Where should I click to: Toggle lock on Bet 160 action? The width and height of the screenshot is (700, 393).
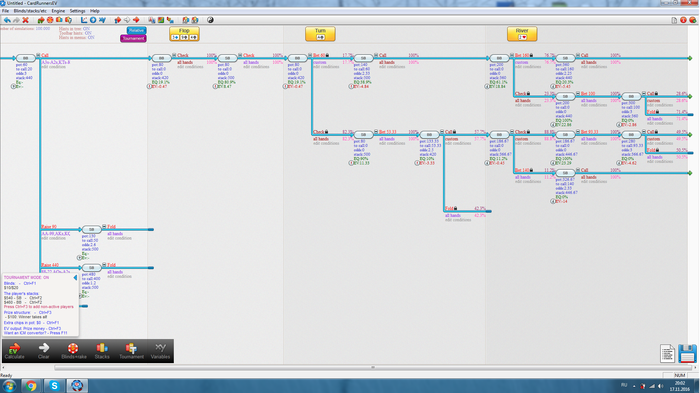[531, 55]
